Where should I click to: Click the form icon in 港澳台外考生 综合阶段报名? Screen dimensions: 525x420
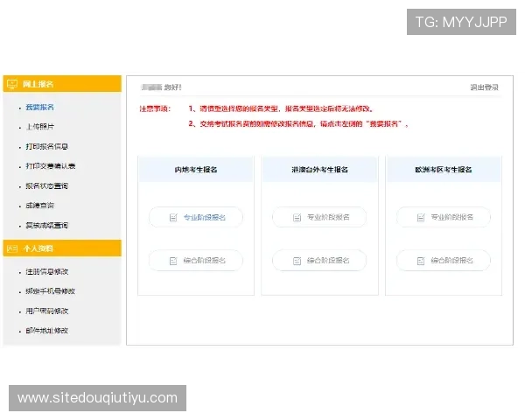point(297,261)
